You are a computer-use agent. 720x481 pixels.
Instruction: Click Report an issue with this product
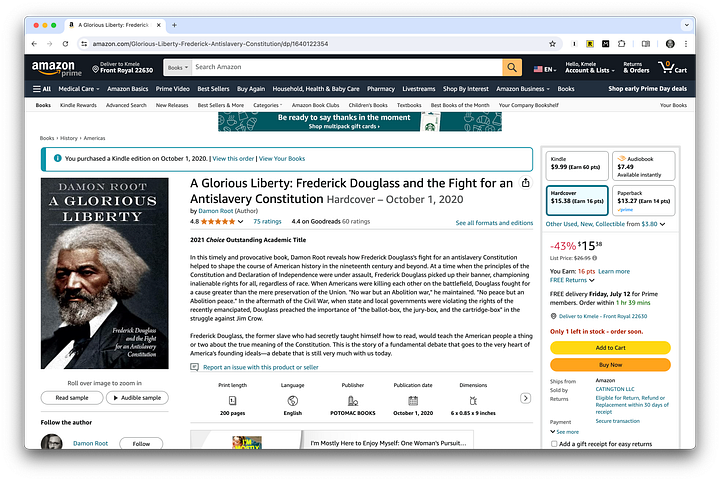[260, 367]
